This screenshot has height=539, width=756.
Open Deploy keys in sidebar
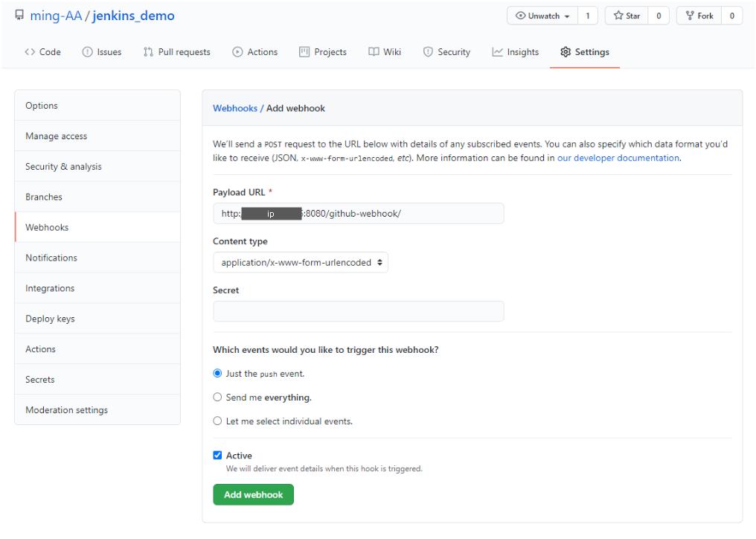click(x=97, y=318)
